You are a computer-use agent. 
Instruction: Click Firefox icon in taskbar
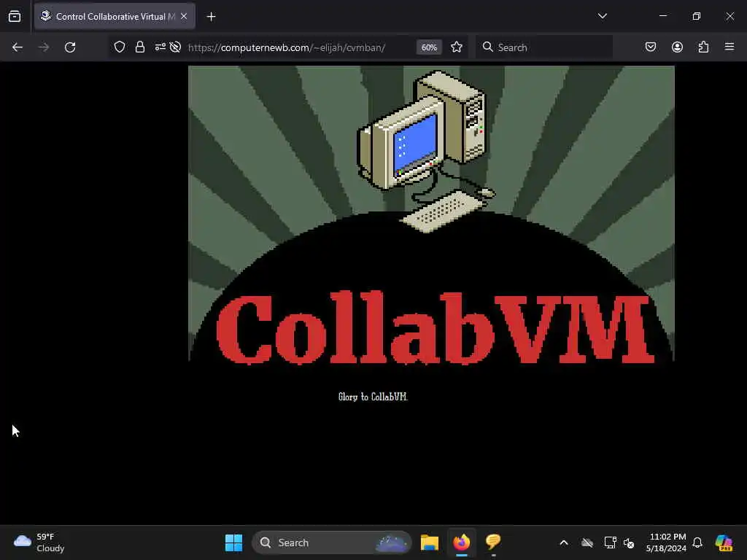(461, 542)
